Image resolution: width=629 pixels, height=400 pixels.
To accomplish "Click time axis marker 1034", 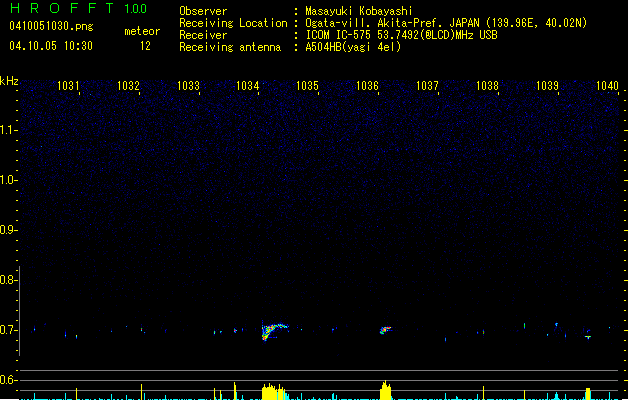I will tap(248, 86).
